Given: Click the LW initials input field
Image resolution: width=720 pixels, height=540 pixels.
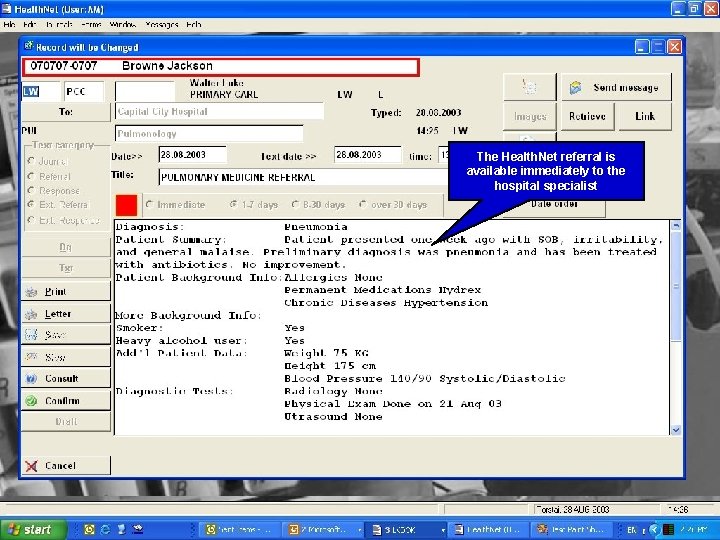Looking at the screenshot, I should point(40,91).
